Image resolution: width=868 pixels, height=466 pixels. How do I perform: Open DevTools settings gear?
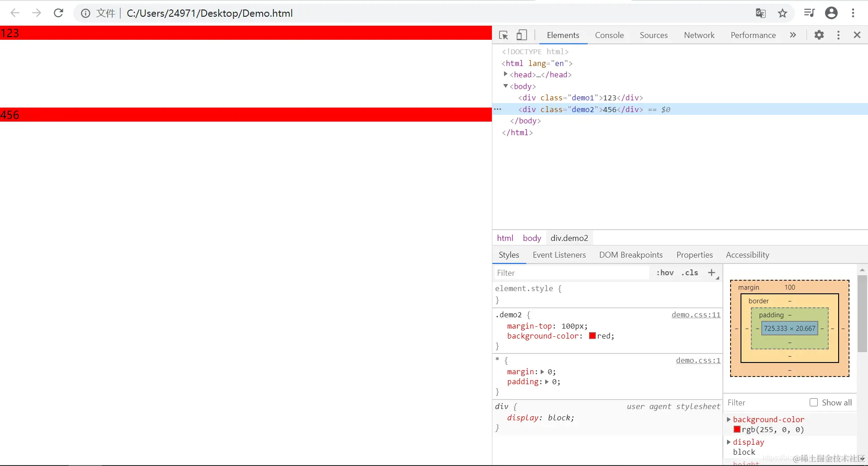(x=819, y=35)
